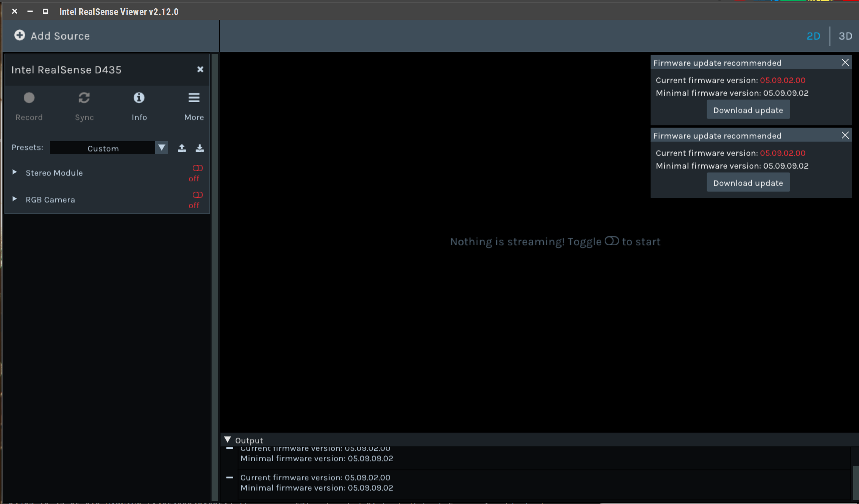Open device Info for Intel RealSense D435
The height and width of the screenshot is (504, 859).
tap(139, 98)
